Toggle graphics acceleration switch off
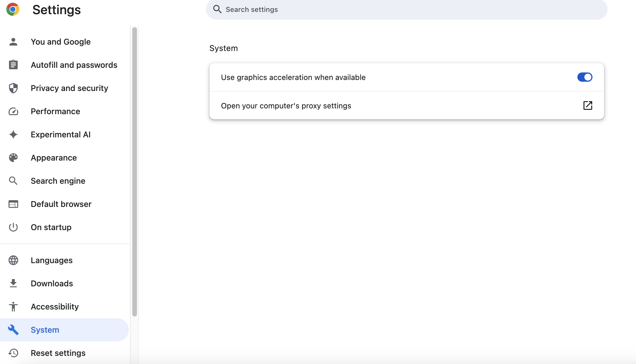636x364 pixels. pyautogui.click(x=585, y=77)
